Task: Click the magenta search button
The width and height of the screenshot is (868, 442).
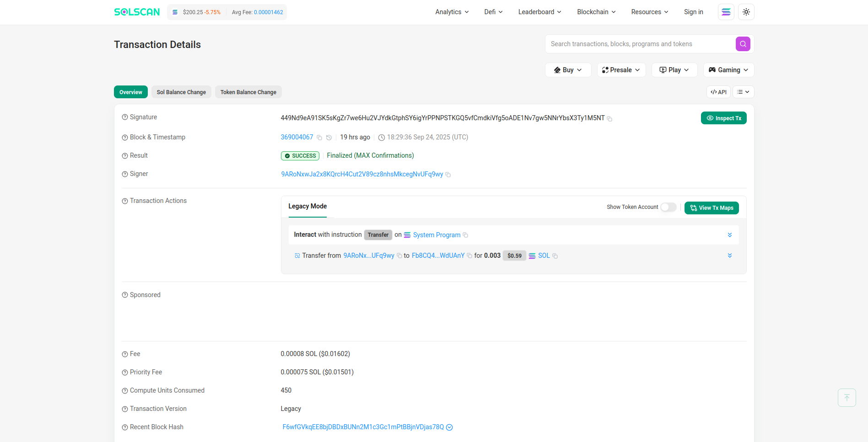Action: tap(743, 44)
